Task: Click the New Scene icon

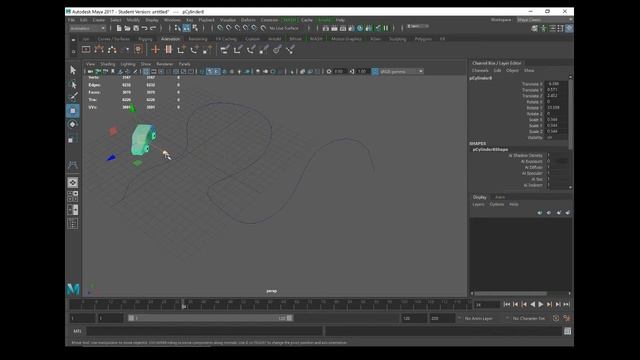Action: (x=119, y=28)
